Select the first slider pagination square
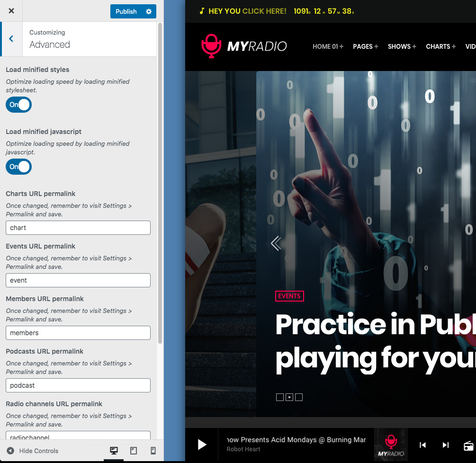 (x=280, y=397)
